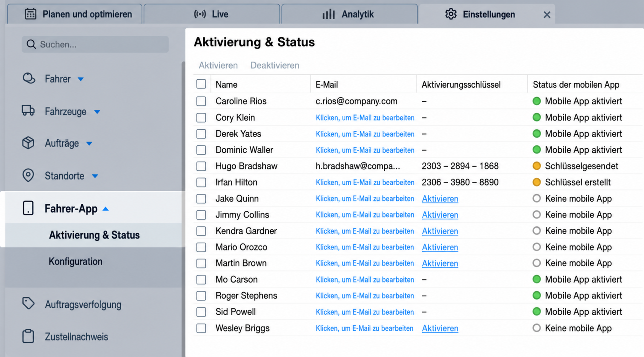This screenshot has height=357, width=644.
Task: Switch to Planen und optimieren tab
Action: [75, 14]
